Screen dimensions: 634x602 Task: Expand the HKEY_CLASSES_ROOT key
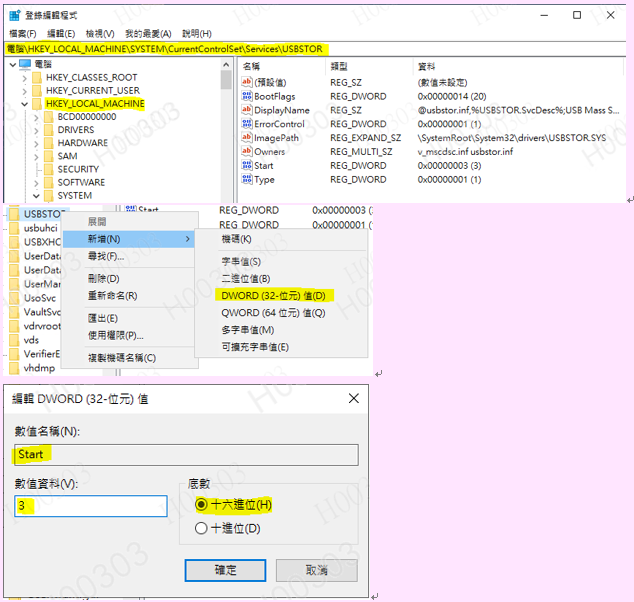pos(25,78)
